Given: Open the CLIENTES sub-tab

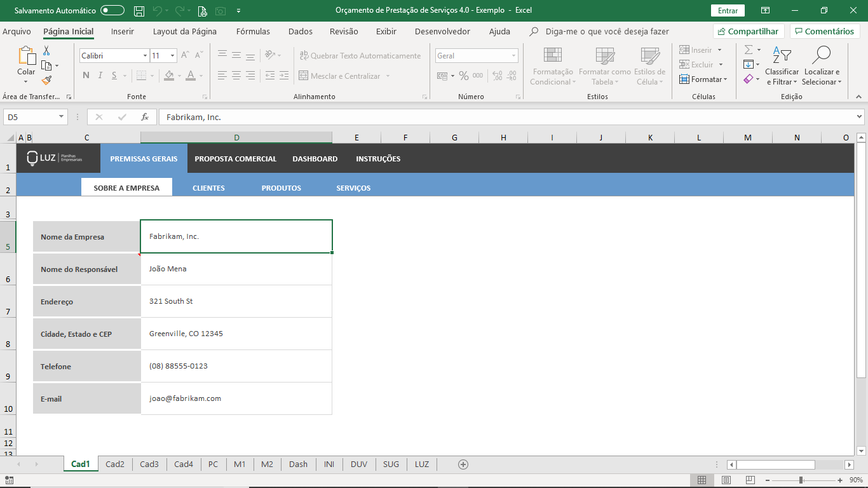Looking at the screenshot, I should [208, 188].
